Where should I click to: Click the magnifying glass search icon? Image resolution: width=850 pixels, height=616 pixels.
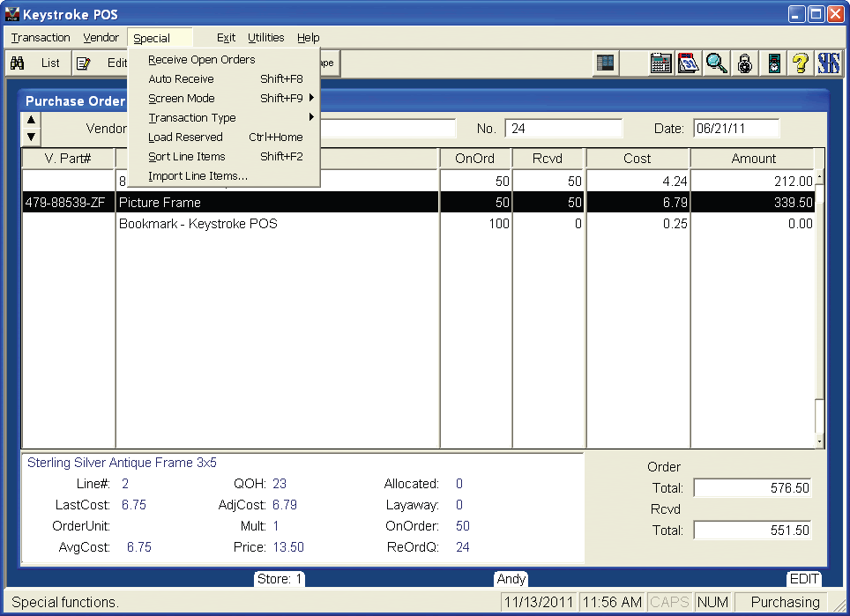716,63
